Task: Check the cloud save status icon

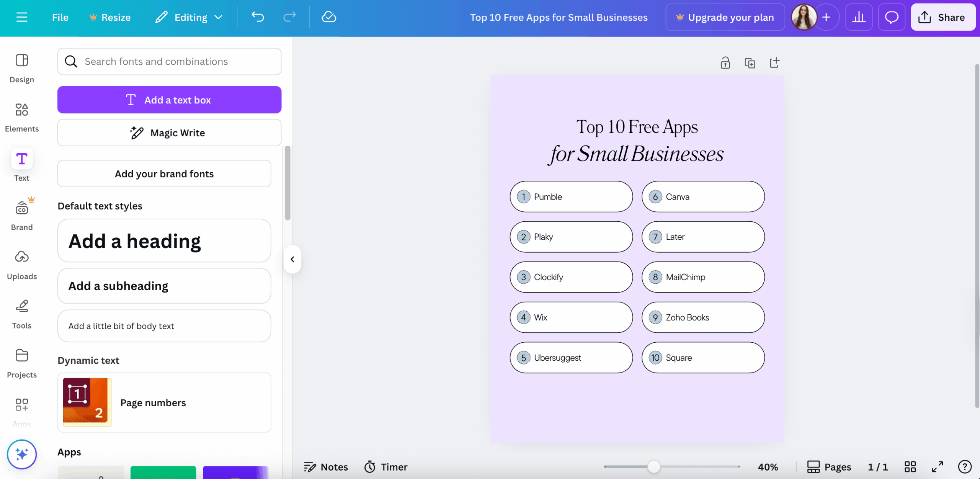Action: (329, 17)
